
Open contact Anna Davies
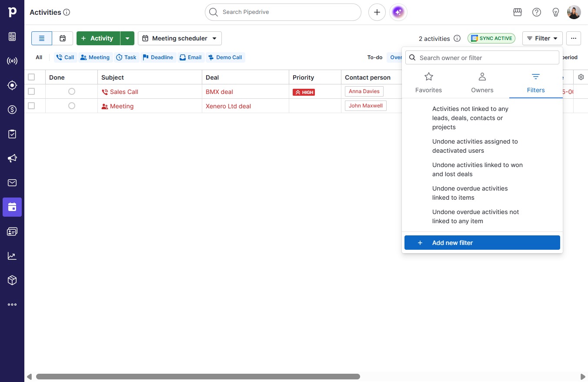(364, 91)
